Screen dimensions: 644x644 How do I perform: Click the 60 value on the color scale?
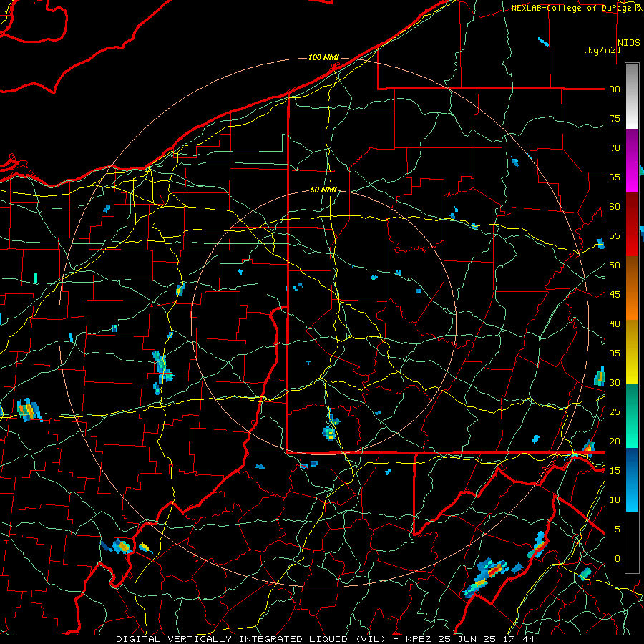coord(615,207)
